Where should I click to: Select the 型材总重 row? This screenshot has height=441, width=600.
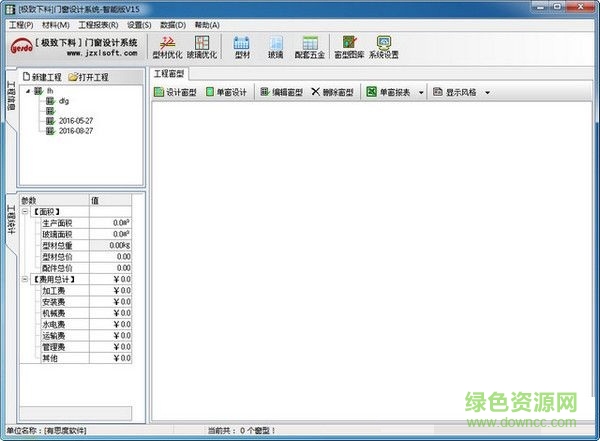coord(86,245)
